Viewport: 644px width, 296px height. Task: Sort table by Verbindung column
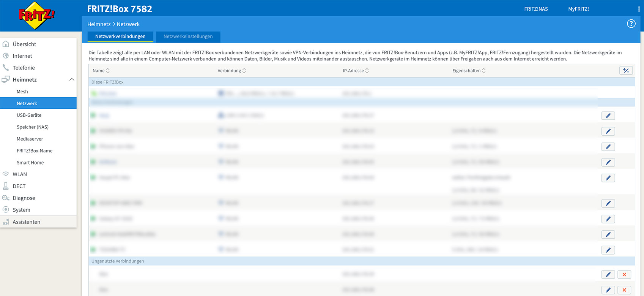232,71
